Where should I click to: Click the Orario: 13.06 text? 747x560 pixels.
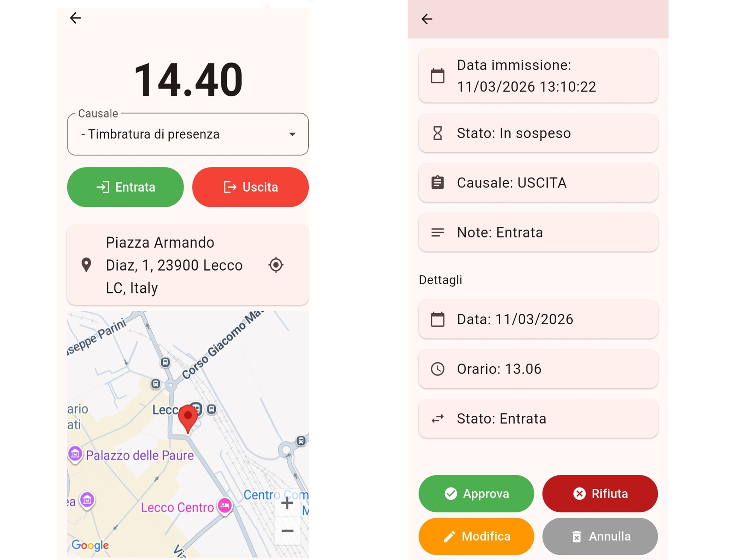click(499, 369)
